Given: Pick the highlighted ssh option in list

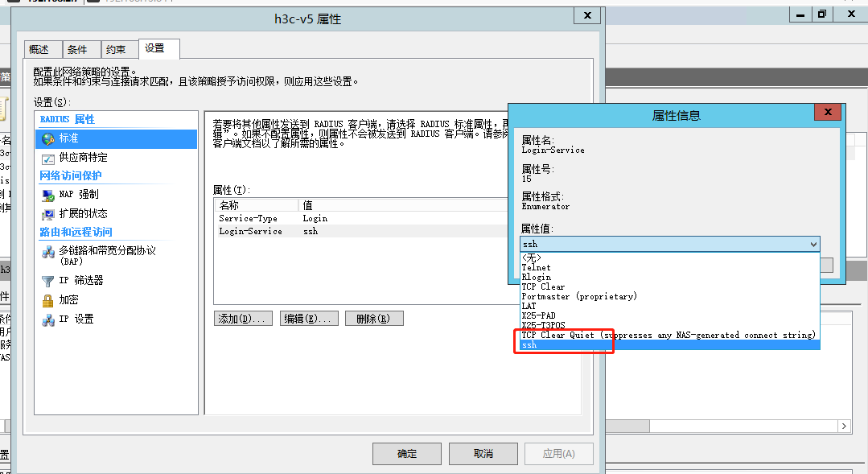Looking at the screenshot, I should click(529, 344).
